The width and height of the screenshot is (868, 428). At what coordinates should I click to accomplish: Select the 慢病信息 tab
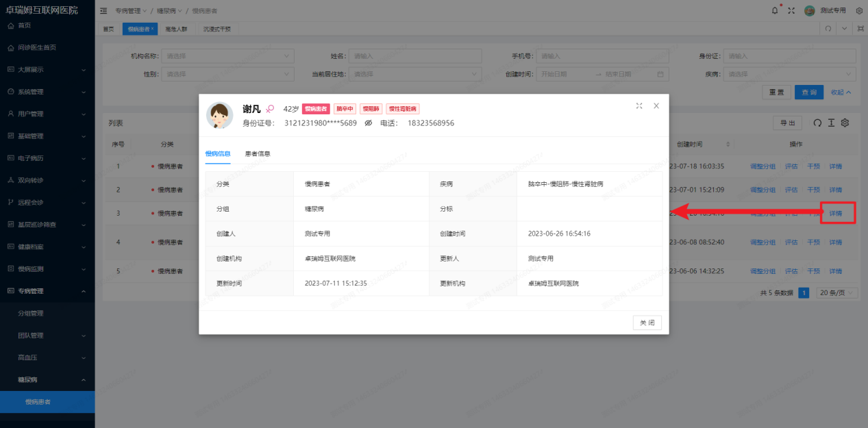pyautogui.click(x=218, y=153)
